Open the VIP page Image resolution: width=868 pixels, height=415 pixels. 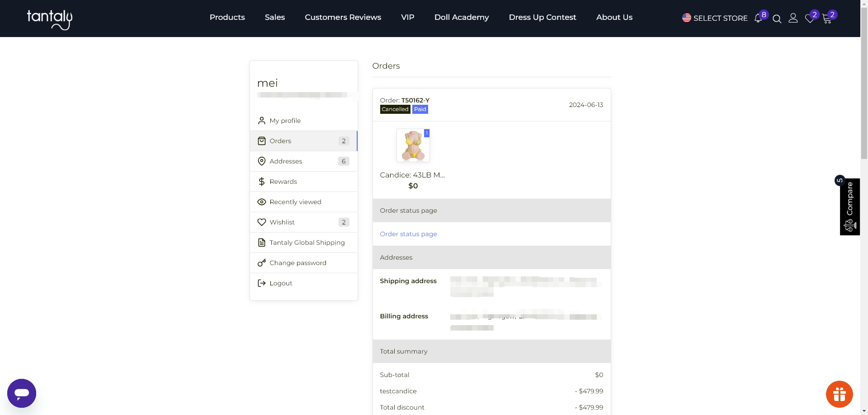[408, 17]
